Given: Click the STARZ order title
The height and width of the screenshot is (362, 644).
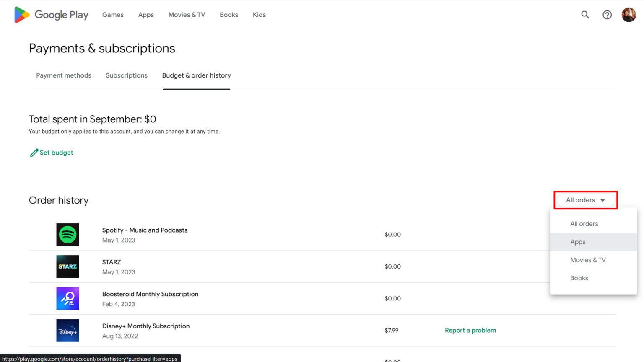Looking at the screenshot, I should point(112,262).
